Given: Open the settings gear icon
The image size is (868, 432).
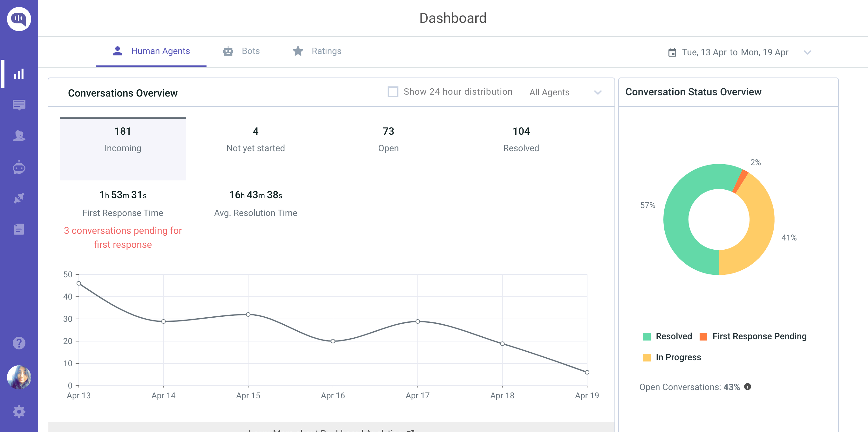Looking at the screenshot, I should coord(19,411).
